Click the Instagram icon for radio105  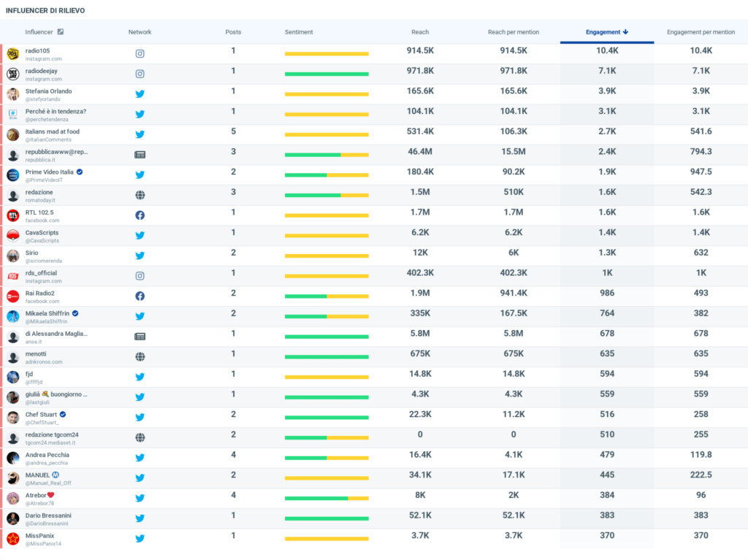140,53
